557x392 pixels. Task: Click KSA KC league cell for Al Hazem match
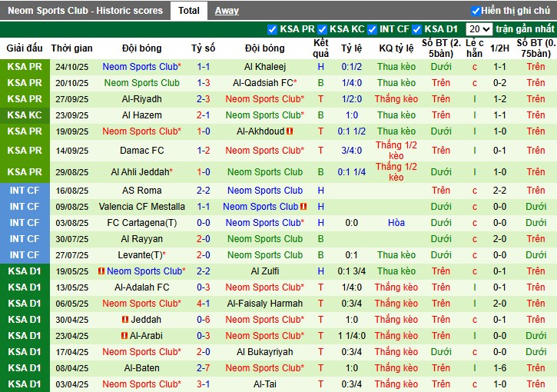25,115
